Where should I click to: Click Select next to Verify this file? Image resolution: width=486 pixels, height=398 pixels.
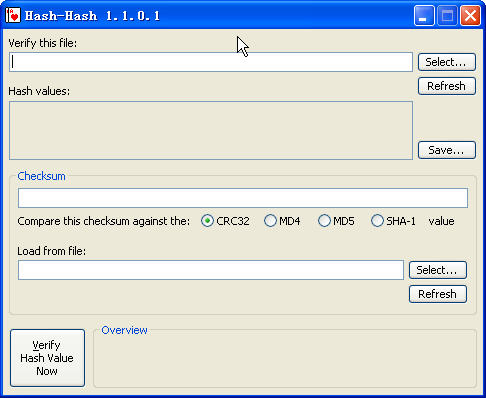click(447, 62)
